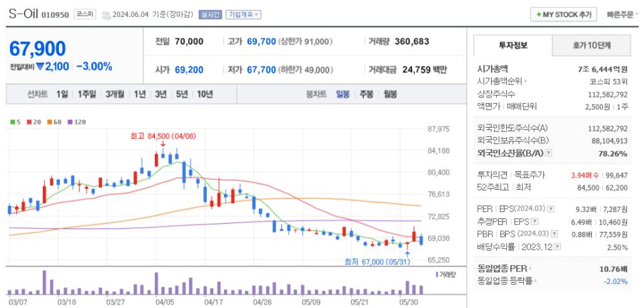This screenshot has height=308, width=644.
Task: Click the current price 67,900
Action: [x=37, y=49]
